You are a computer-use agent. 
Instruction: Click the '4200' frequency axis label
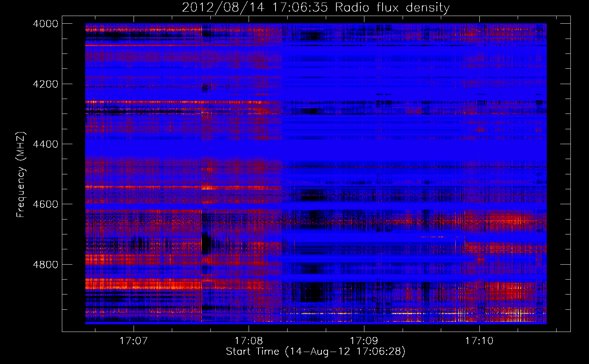(46, 84)
